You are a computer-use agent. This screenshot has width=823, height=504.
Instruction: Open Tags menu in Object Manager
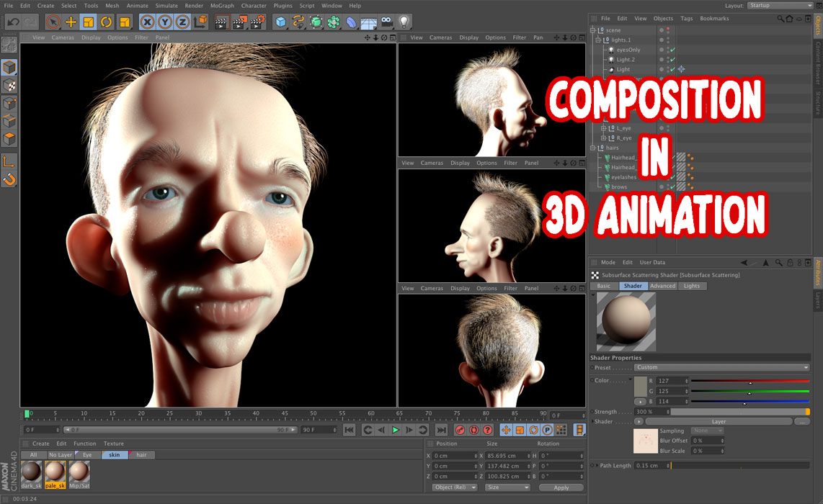pos(687,18)
